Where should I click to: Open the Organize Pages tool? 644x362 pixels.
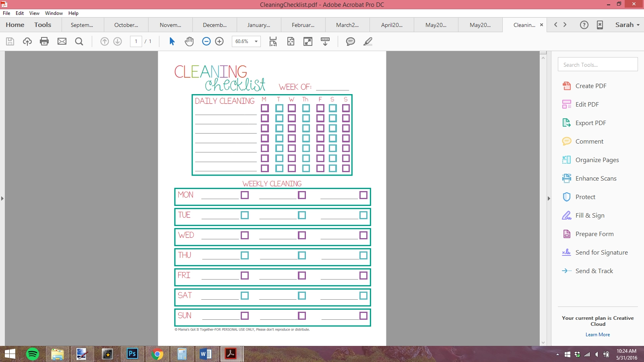click(597, 160)
